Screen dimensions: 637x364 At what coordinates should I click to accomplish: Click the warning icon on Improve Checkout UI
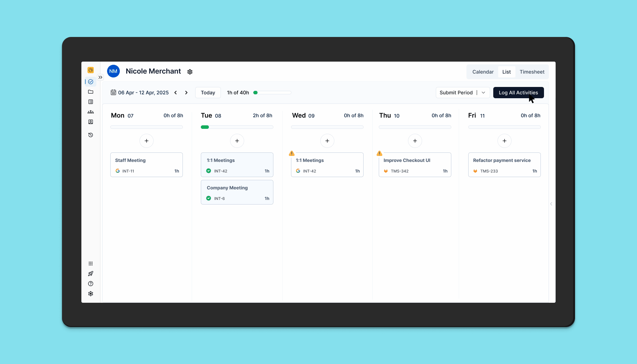point(379,153)
